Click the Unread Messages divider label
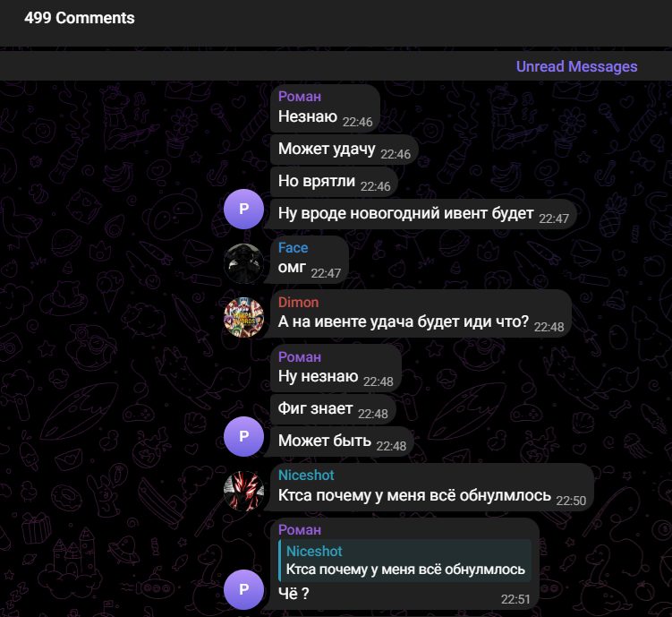This screenshot has width=672, height=617. click(x=576, y=66)
